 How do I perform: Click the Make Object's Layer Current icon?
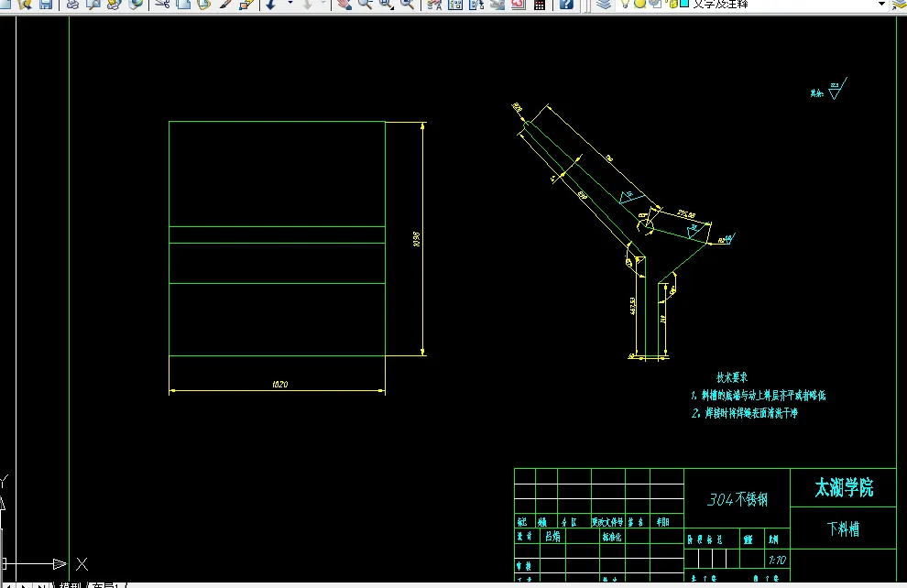(900, 4)
